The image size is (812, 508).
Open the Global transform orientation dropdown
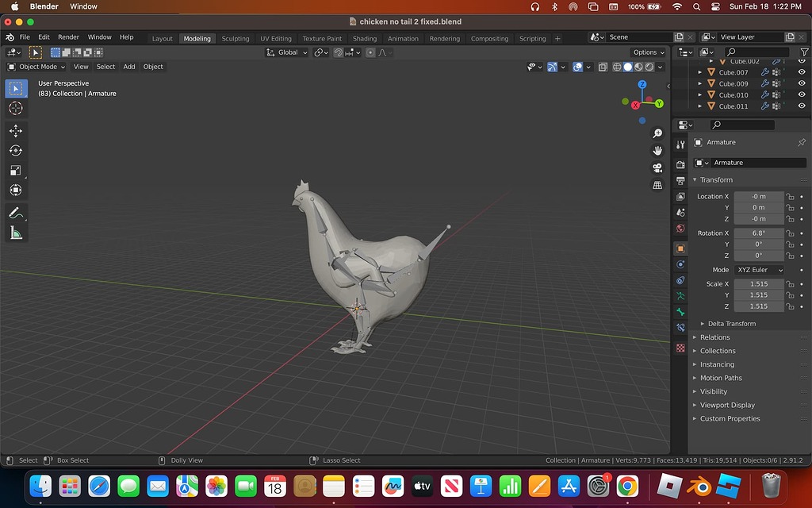click(x=286, y=52)
